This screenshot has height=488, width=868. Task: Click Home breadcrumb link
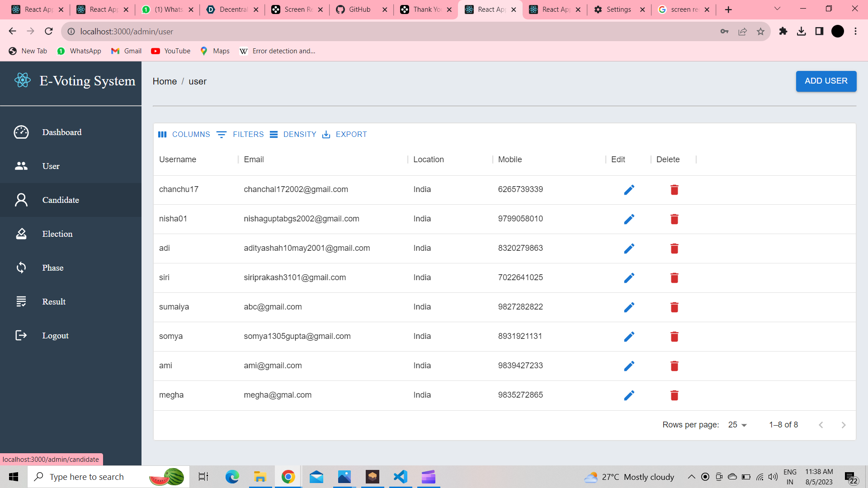(x=165, y=81)
